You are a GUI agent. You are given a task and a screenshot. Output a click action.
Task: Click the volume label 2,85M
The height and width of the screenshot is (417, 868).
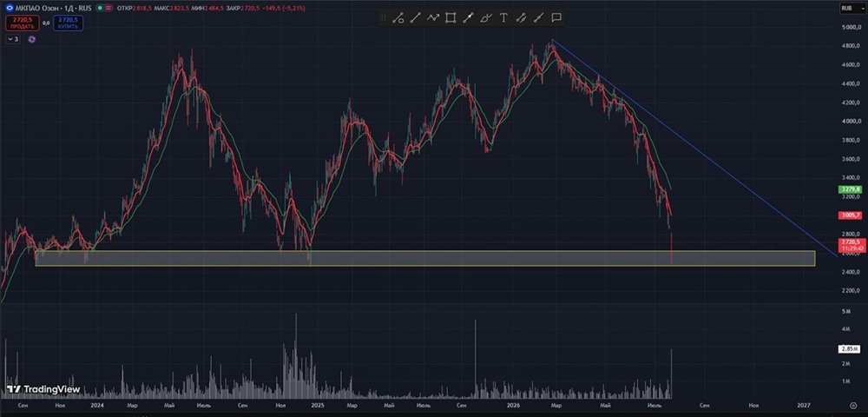[x=850, y=349]
